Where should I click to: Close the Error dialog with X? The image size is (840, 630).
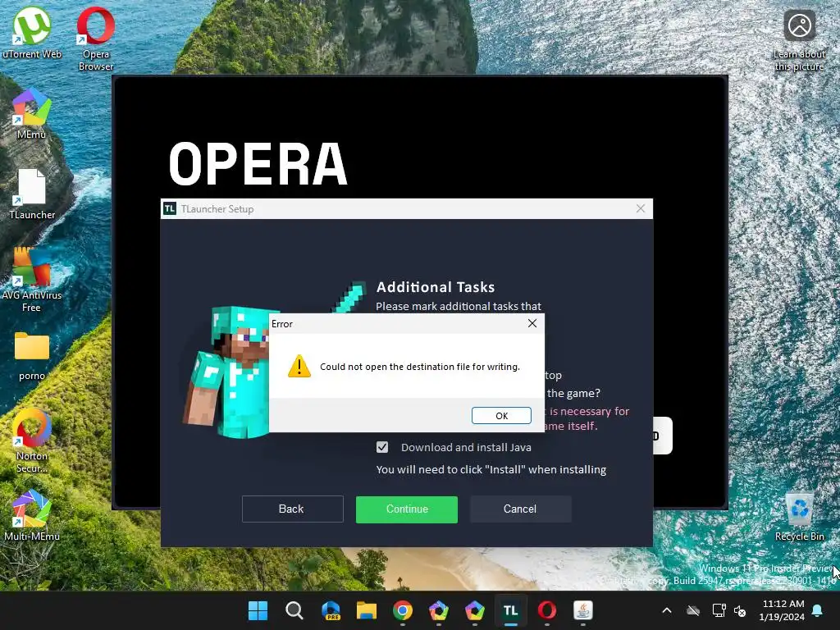click(532, 323)
